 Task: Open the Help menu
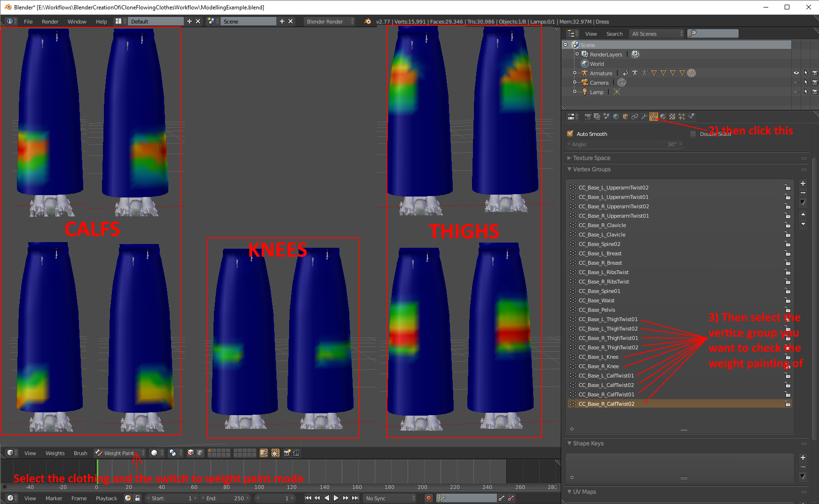pos(102,22)
